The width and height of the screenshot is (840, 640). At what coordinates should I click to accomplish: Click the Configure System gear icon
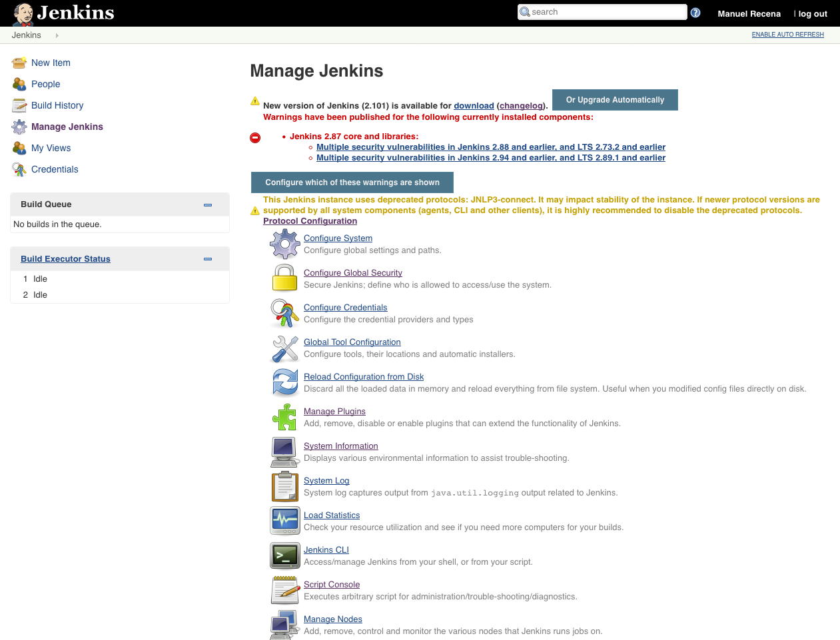point(285,244)
